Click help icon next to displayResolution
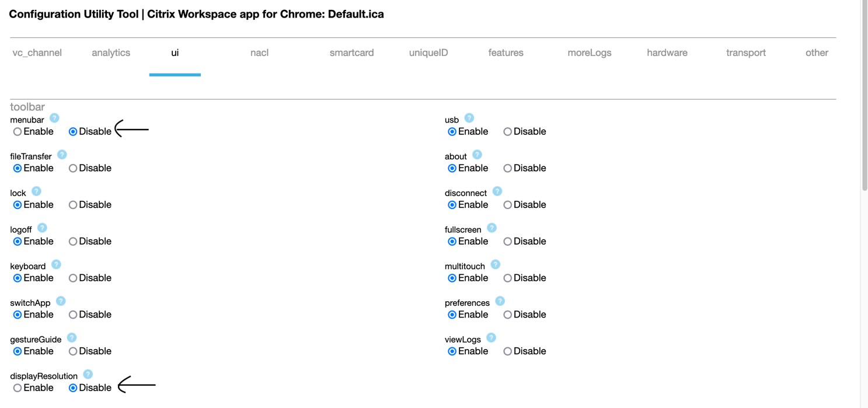Screen dimensions: 868x408 [88, 374]
